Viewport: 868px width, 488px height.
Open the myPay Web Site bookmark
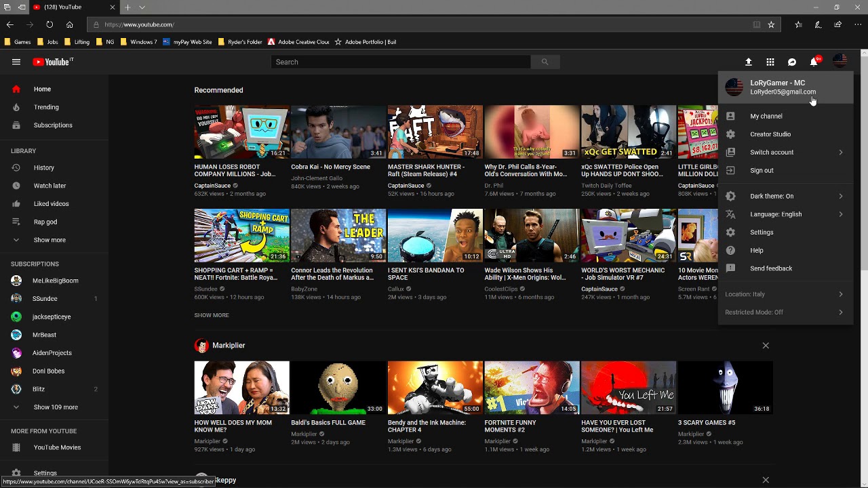pos(187,42)
